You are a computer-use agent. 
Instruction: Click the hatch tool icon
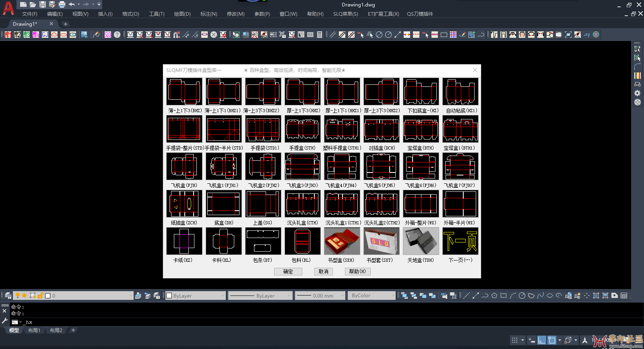[596, 296]
